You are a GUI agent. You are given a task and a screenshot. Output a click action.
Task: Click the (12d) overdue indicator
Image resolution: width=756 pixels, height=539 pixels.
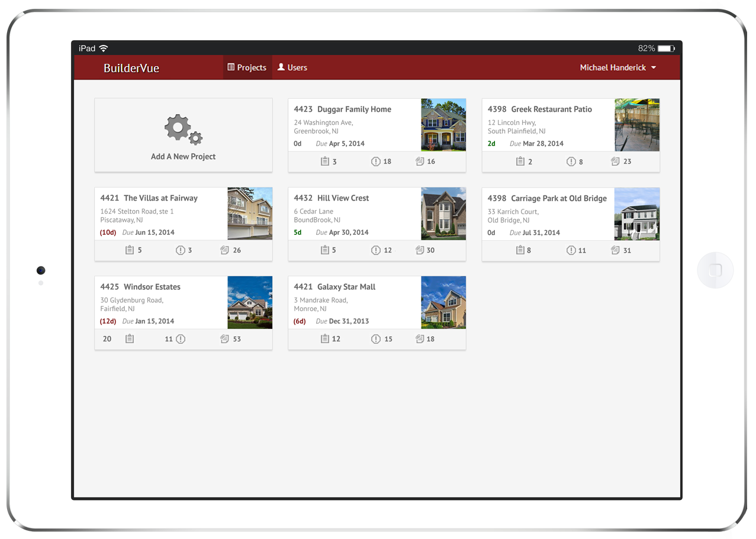point(108,321)
